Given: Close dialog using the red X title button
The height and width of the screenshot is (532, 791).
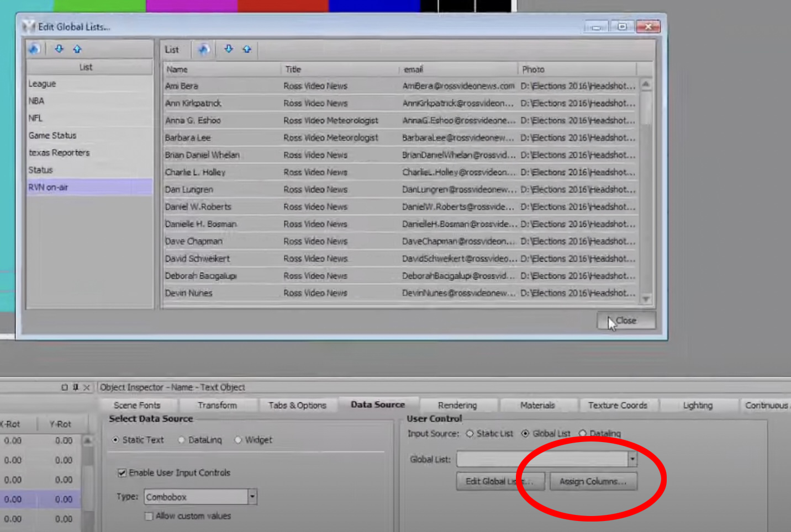Looking at the screenshot, I should pos(648,26).
